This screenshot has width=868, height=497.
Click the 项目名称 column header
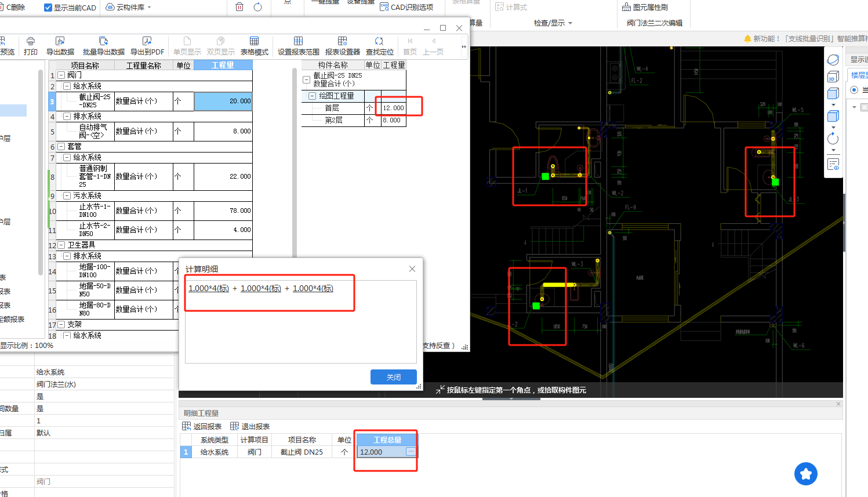tap(85, 66)
